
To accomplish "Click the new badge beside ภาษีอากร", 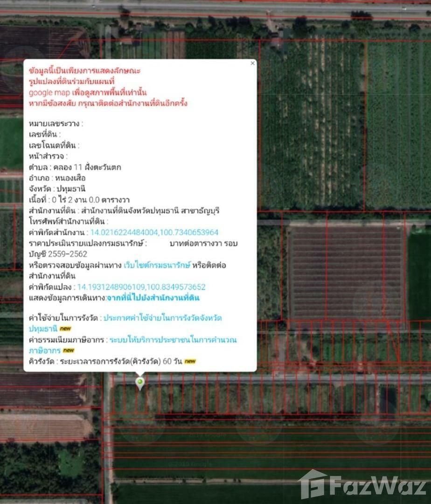I will [69, 350].
